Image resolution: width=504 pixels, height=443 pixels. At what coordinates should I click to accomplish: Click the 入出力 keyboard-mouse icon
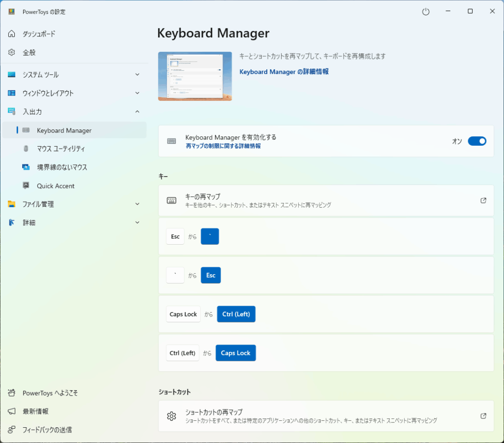point(12,112)
